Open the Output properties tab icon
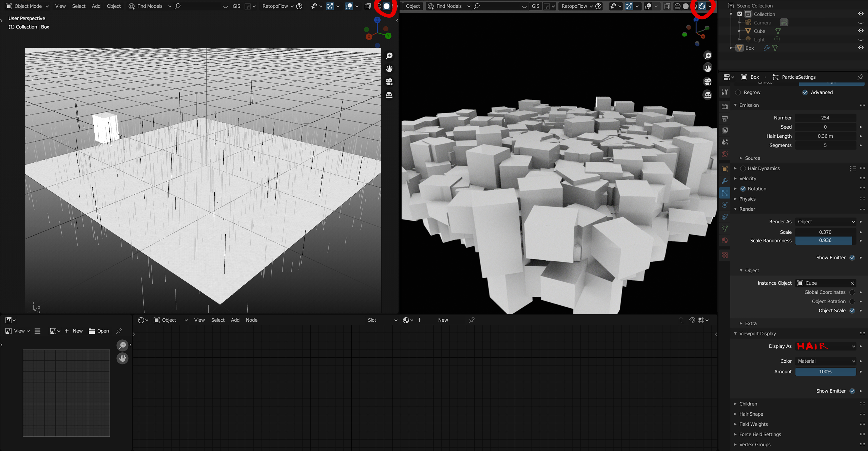 (725, 118)
